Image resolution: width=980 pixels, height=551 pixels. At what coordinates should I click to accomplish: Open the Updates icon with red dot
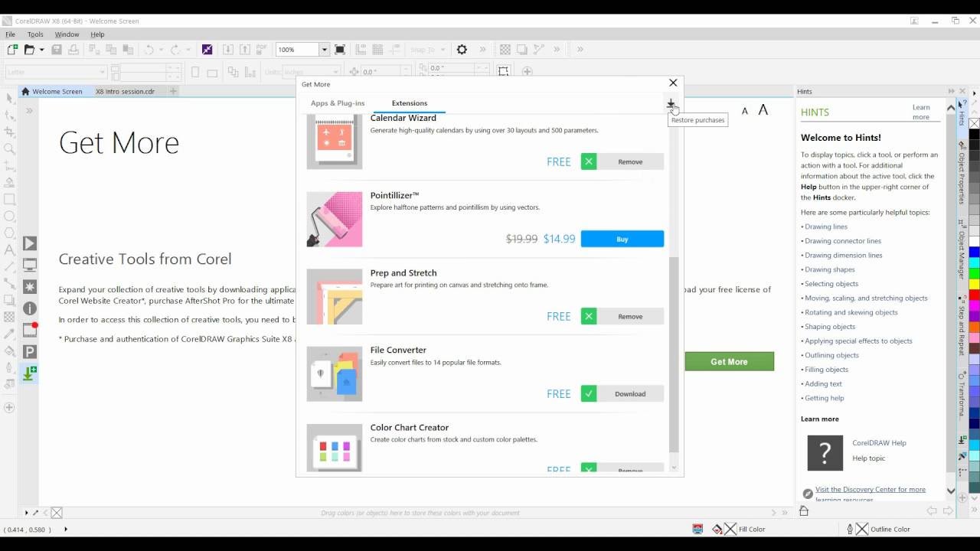pyautogui.click(x=30, y=330)
